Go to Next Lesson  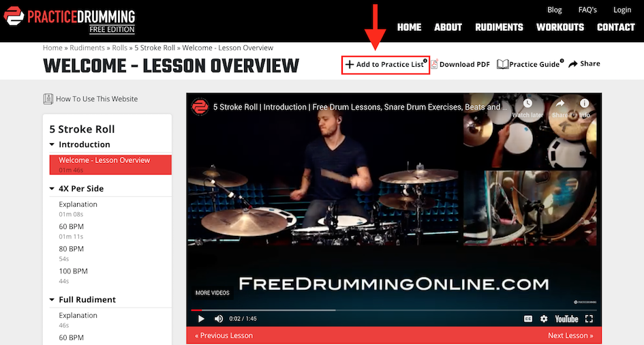(570, 335)
